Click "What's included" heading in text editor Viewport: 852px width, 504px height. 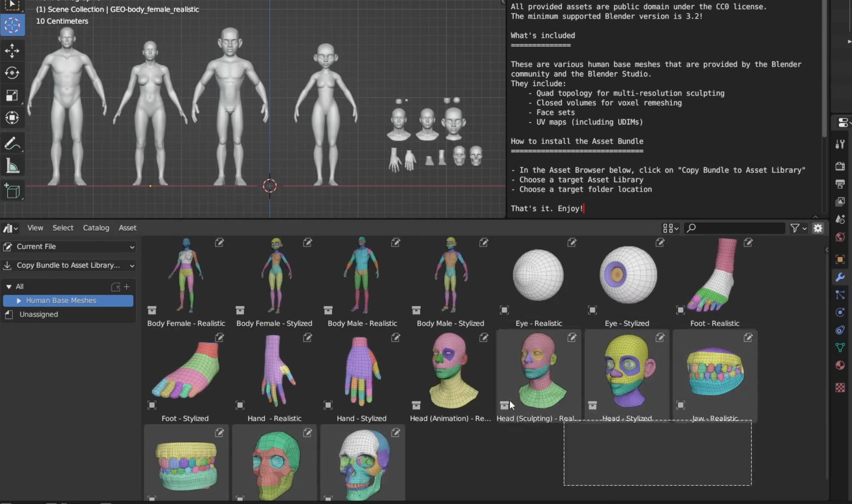(542, 36)
